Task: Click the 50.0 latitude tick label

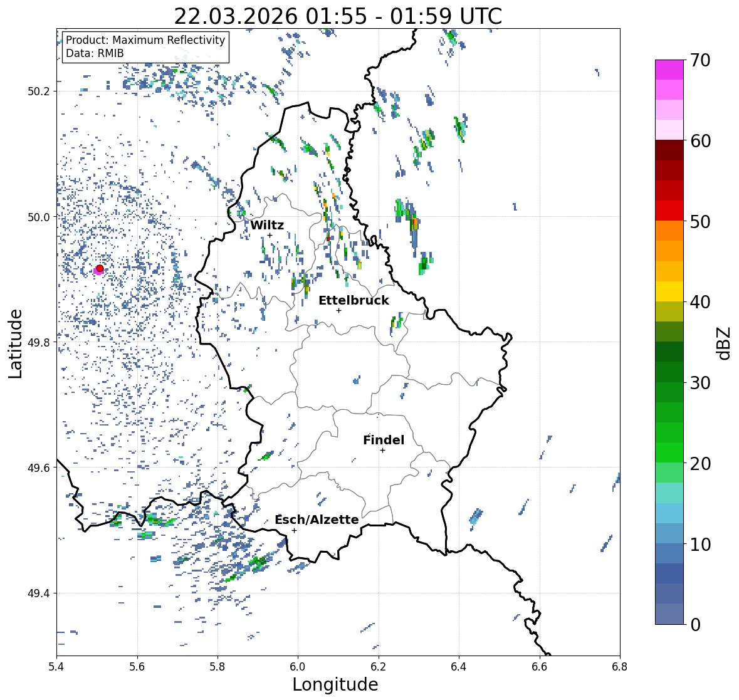Action: 38,217
